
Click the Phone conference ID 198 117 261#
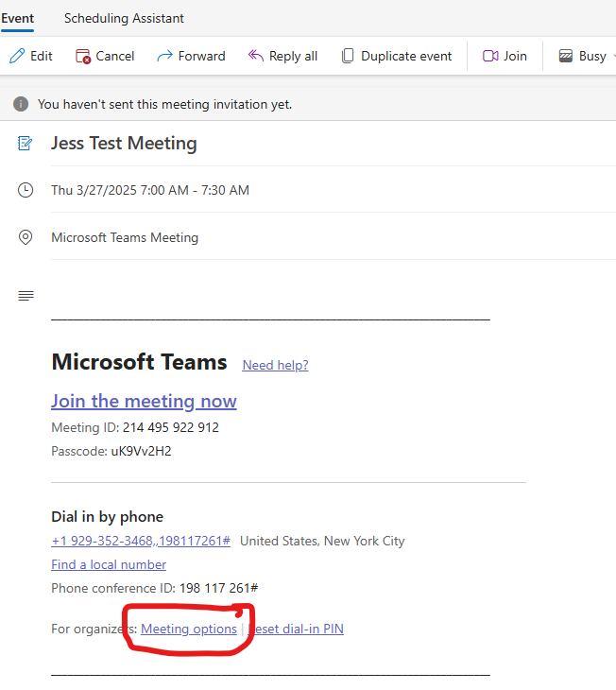[155, 588]
